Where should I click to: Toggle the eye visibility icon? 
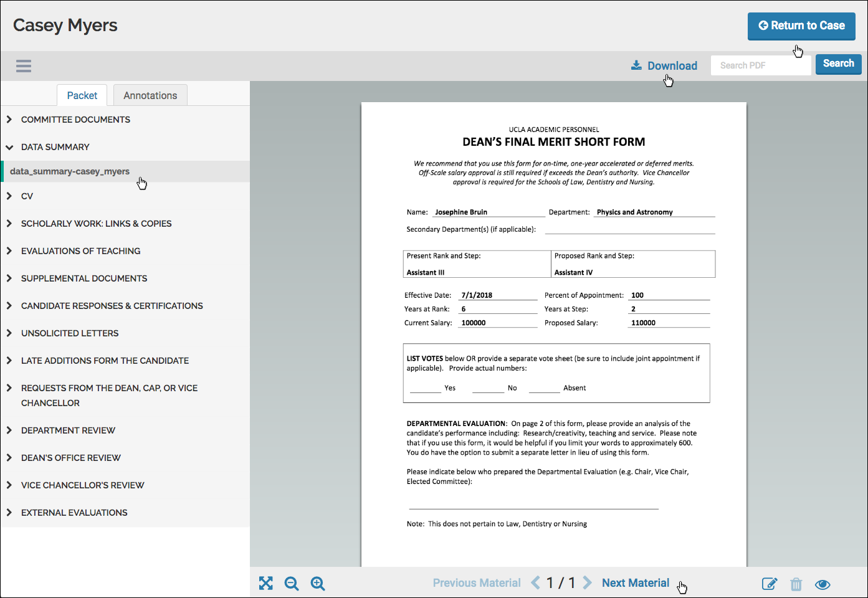823,584
